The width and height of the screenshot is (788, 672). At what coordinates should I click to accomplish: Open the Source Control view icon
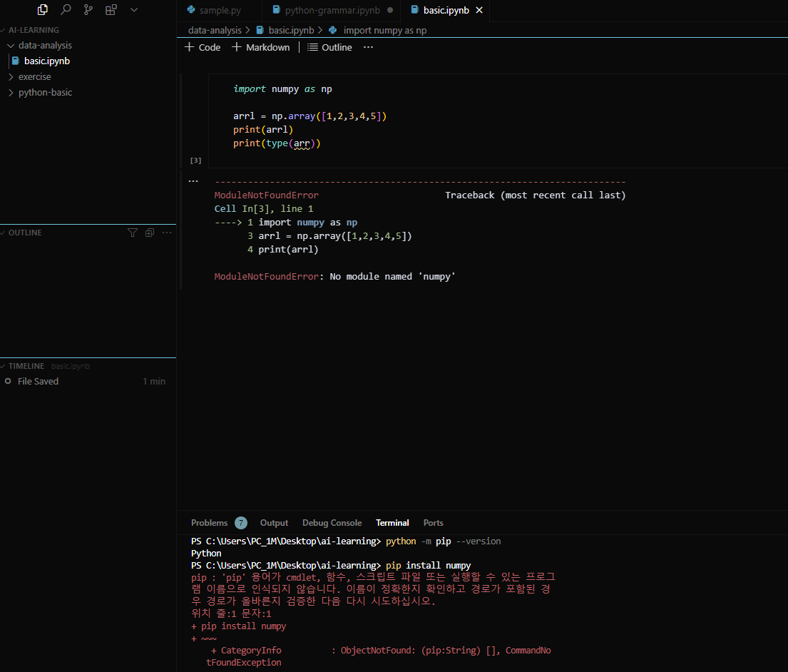88,9
